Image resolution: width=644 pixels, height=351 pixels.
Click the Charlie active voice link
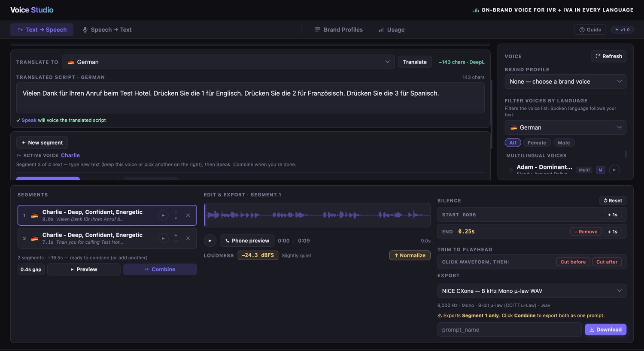pos(70,155)
